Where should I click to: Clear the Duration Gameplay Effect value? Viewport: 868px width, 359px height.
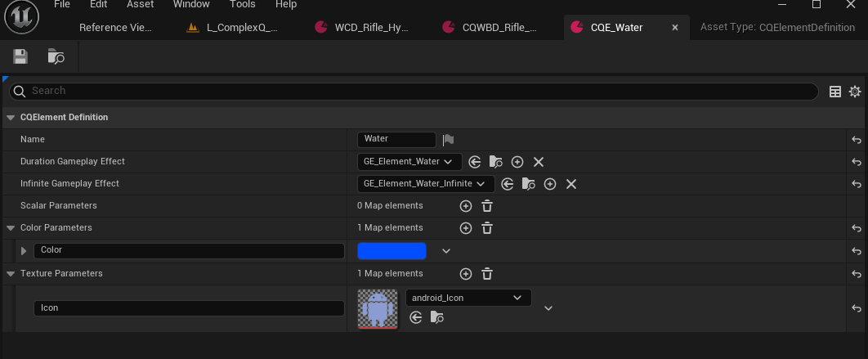click(x=538, y=162)
